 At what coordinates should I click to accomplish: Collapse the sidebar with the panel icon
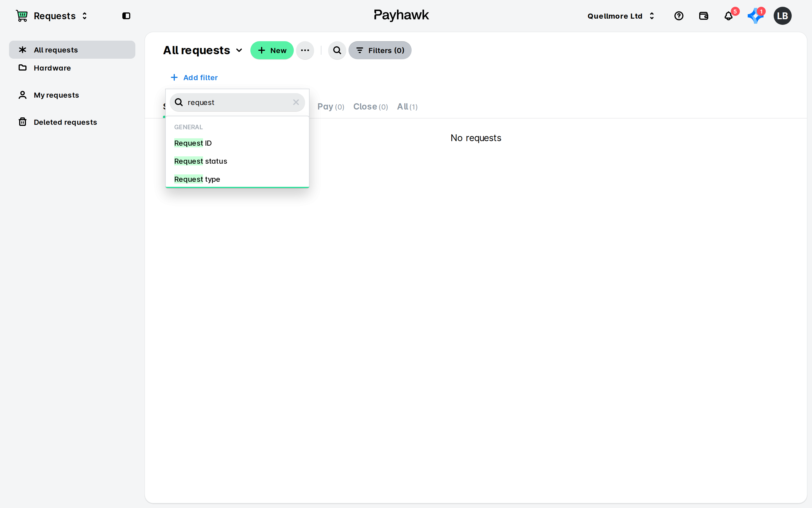[126, 16]
